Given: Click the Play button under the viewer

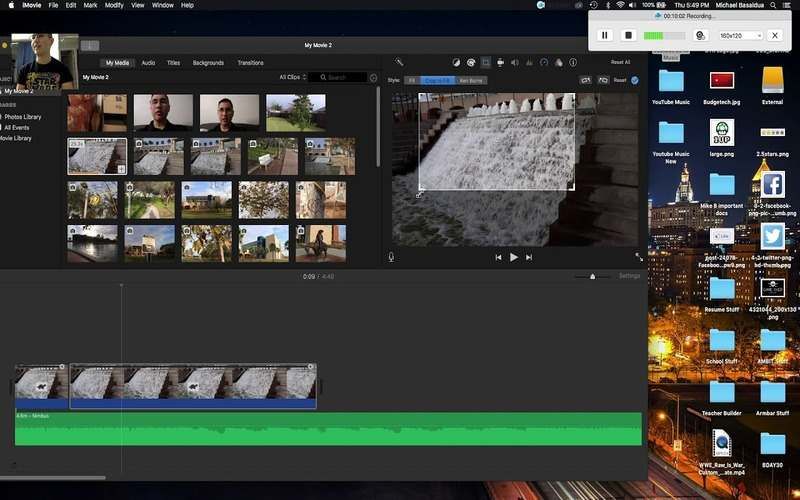Looking at the screenshot, I should [x=514, y=257].
